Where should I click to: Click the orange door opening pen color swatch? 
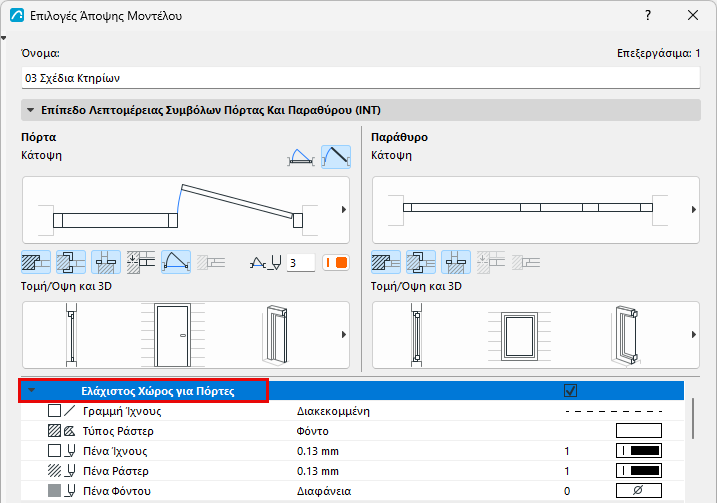pyautogui.click(x=336, y=263)
